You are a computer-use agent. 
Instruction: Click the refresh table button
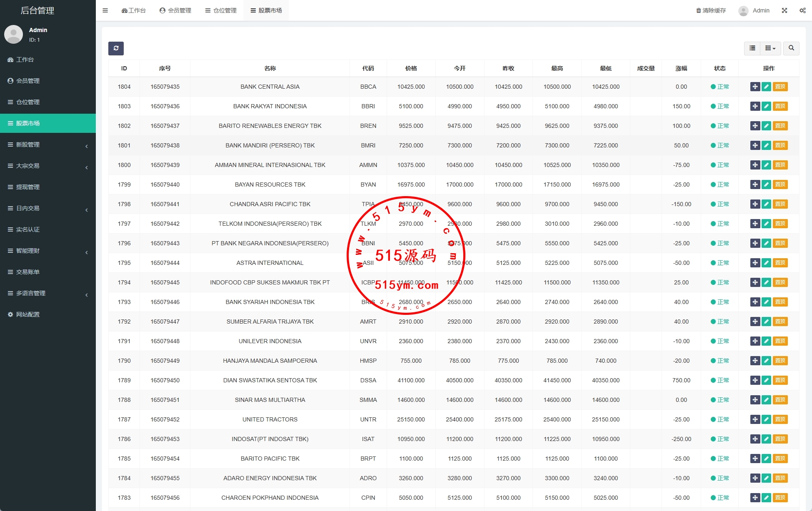[x=116, y=48]
